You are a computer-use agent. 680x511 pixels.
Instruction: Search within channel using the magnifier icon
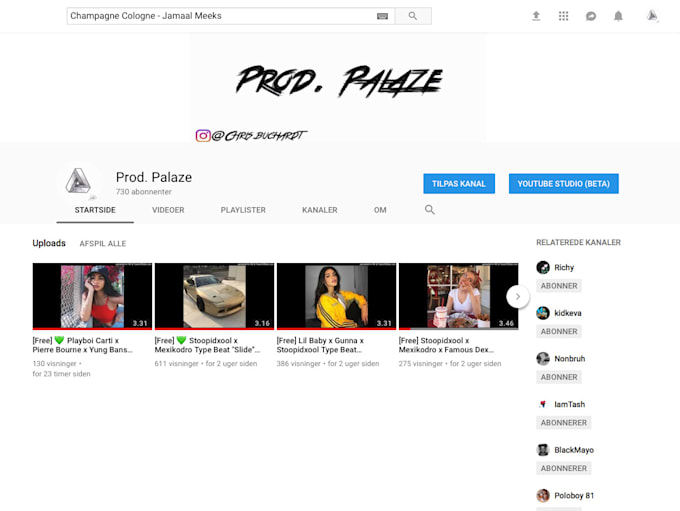click(429, 210)
